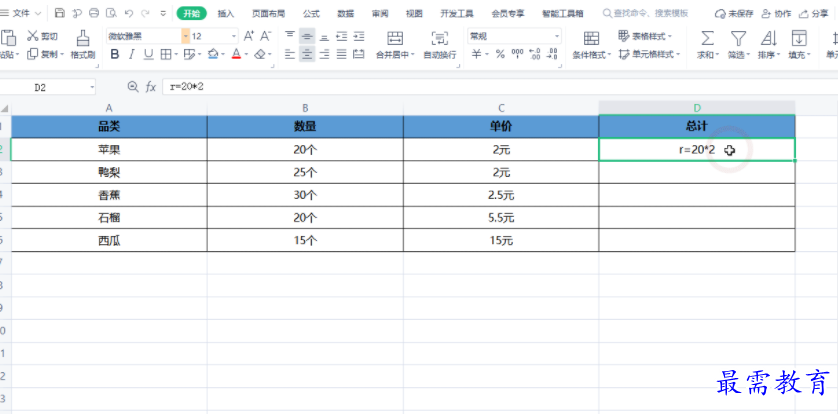
Task: Decrease font size with A- icon
Action: pyautogui.click(x=266, y=36)
